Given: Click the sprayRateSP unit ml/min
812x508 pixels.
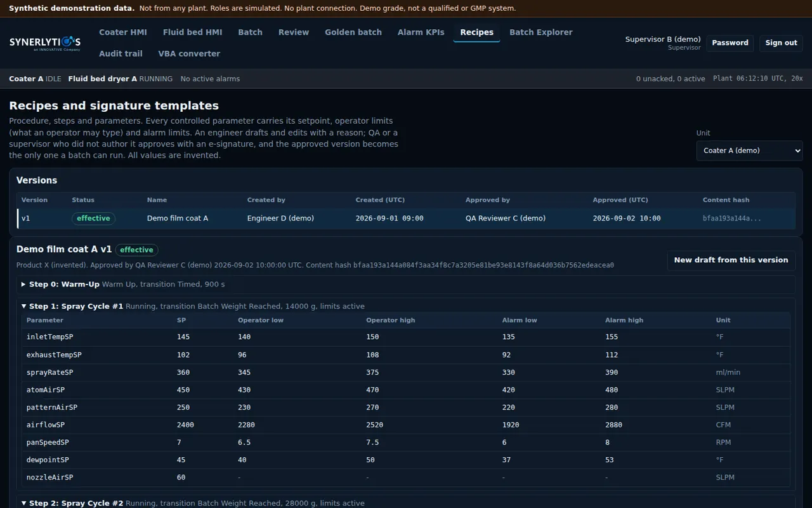Looking at the screenshot, I should click(x=728, y=373).
